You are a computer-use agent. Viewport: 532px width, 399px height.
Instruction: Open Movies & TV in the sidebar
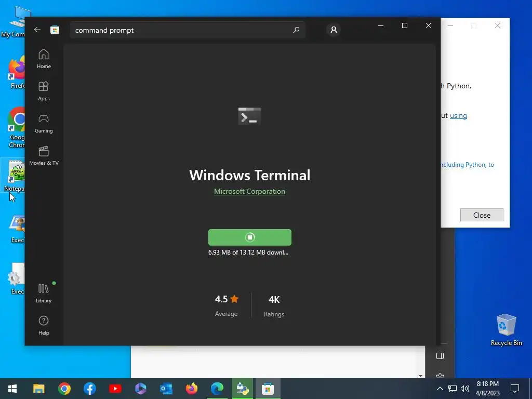[44, 156]
